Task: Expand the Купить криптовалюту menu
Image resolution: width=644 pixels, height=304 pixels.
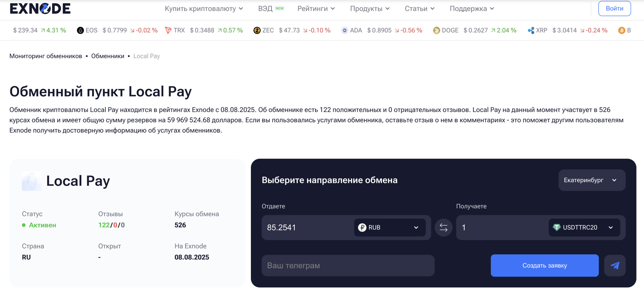Action: pos(204,8)
